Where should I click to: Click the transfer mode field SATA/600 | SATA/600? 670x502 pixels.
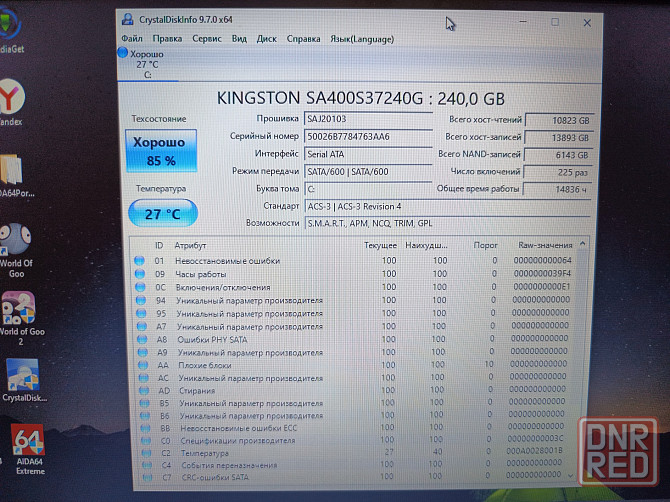pos(368,172)
